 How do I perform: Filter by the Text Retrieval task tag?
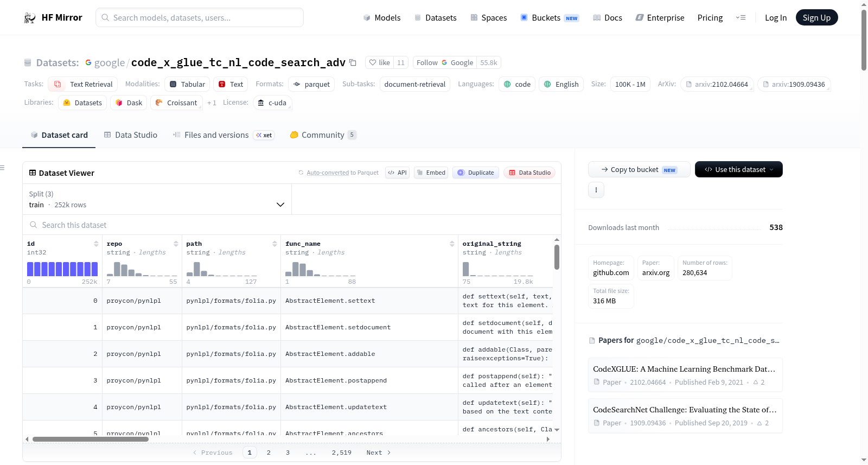tap(83, 84)
